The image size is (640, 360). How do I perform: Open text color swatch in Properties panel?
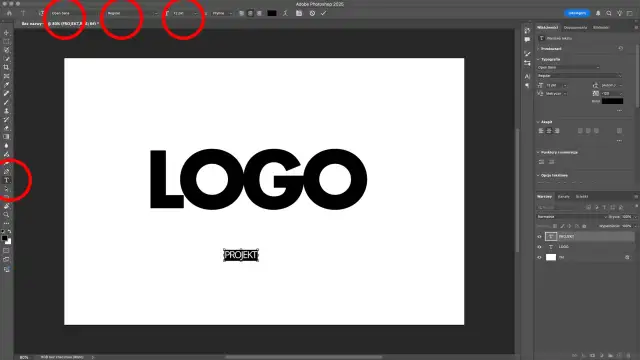[612, 101]
